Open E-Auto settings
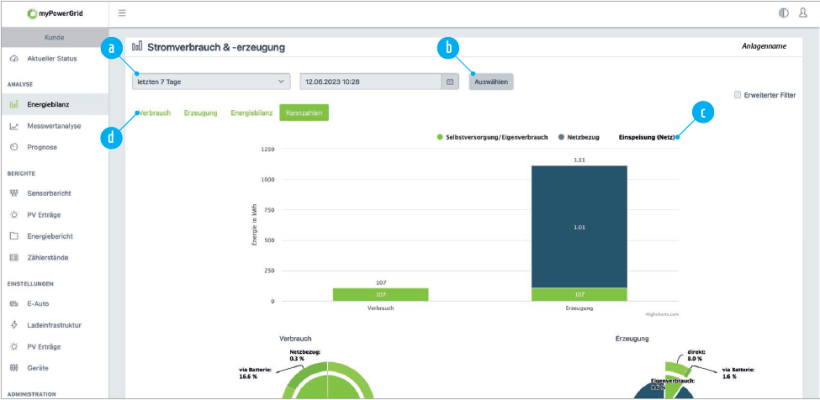Screen dimensions: 820x400 coord(40,302)
